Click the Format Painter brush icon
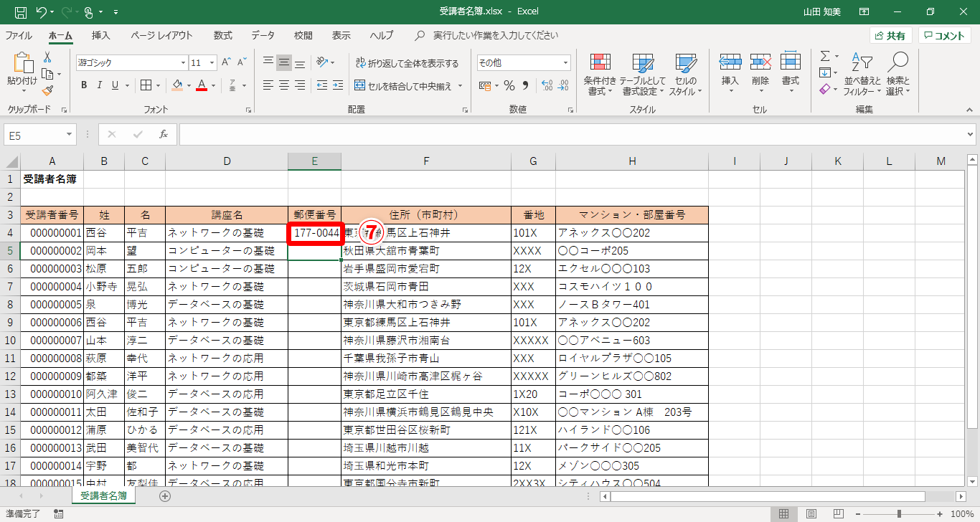 coord(47,90)
